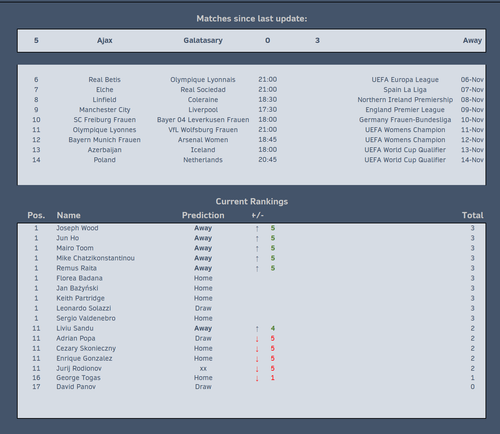
Task: Click Mairo Toom's name
Action: pos(75,248)
